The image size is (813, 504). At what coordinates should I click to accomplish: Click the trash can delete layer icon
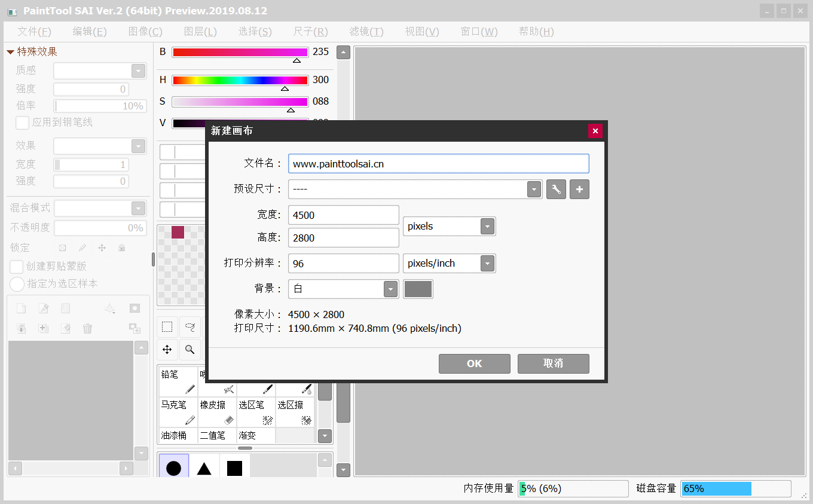pyautogui.click(x=88, y=328)
